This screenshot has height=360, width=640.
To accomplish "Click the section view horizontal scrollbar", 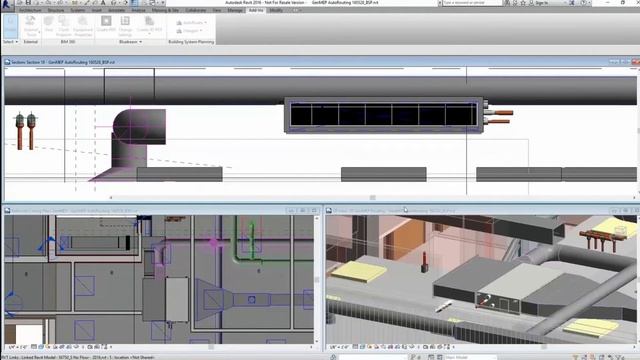I will point(372,198).
